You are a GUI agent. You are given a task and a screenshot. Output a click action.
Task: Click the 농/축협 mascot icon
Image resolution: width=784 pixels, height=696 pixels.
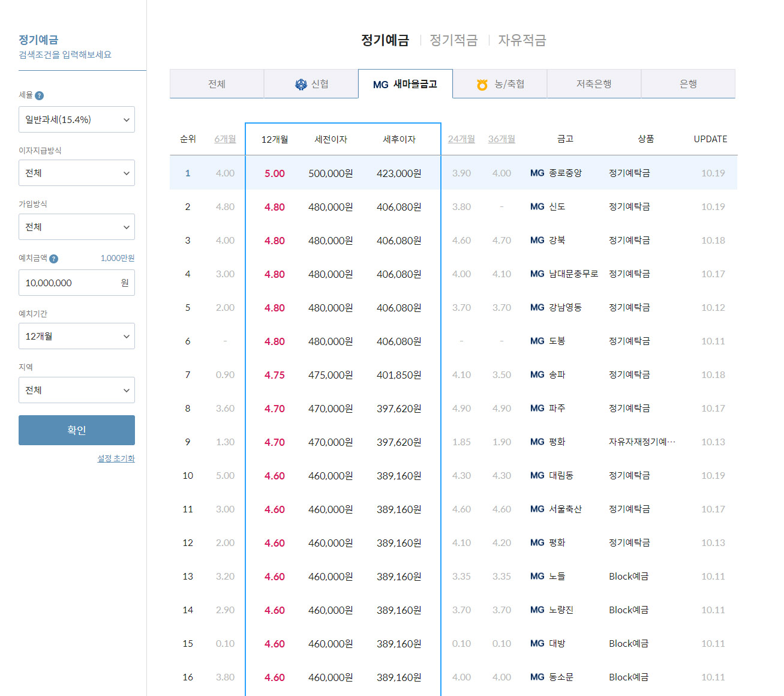482,84
